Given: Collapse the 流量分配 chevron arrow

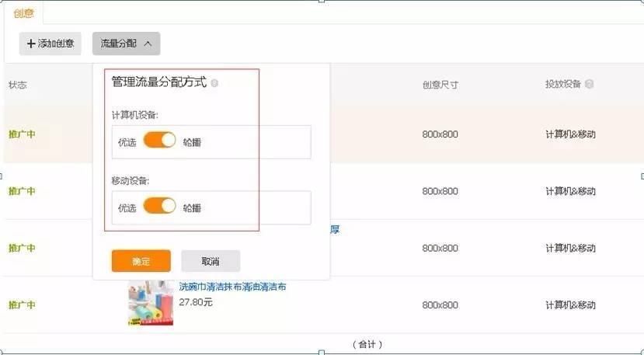Looking at the screenshot, I should 148,44.
